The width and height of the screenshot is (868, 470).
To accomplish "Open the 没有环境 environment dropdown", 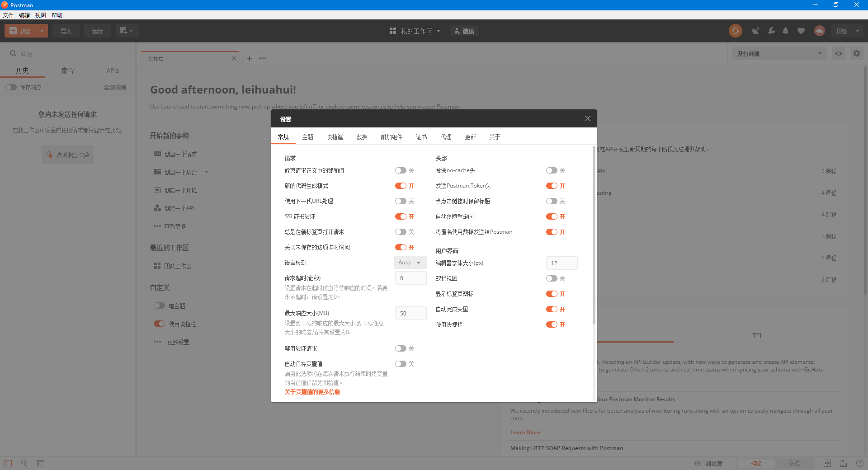I will click(x=778, y=53).
